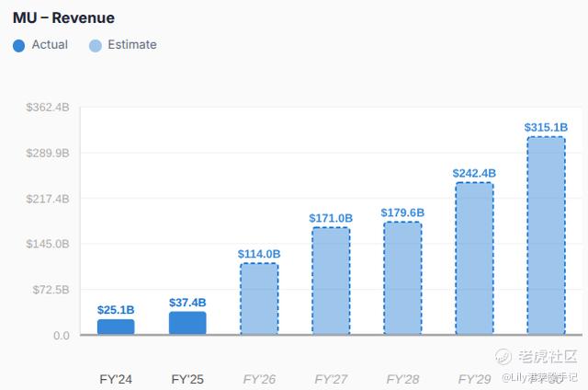This screenshot has width=588, height=390.
Task: Click the dark blue Actual legend dot
Action: 19,45
